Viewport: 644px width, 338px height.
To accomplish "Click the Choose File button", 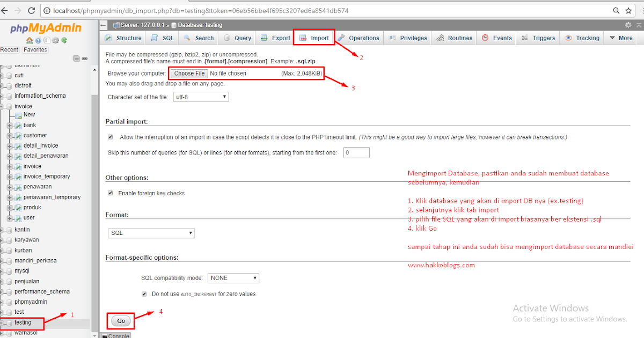I will tap(188, 73).
